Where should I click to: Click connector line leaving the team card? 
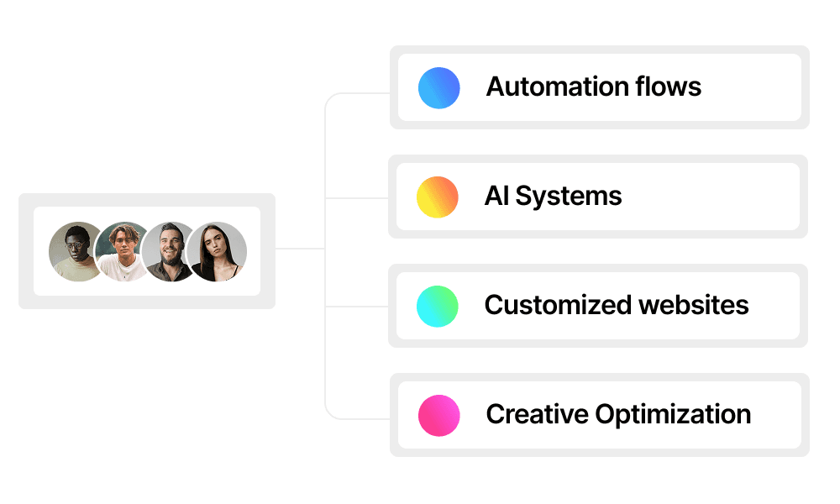[x=300, y=249]
